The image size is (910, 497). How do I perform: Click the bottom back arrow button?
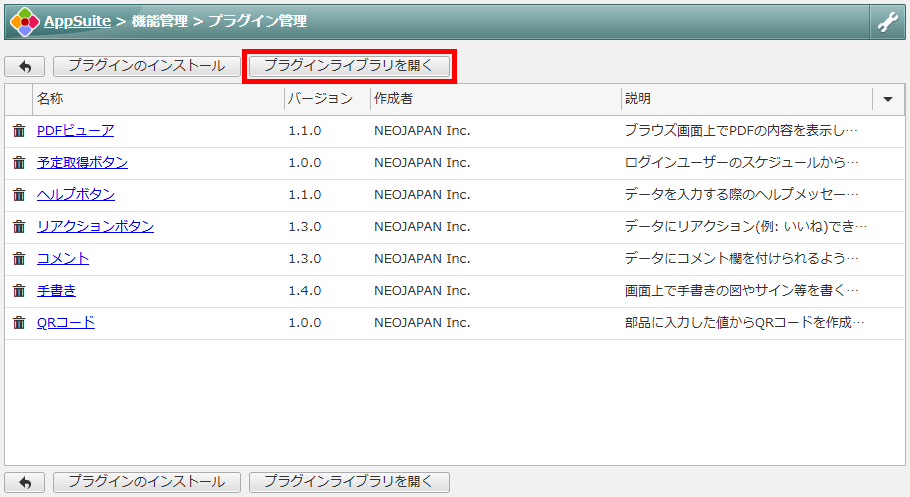point(25,482)
